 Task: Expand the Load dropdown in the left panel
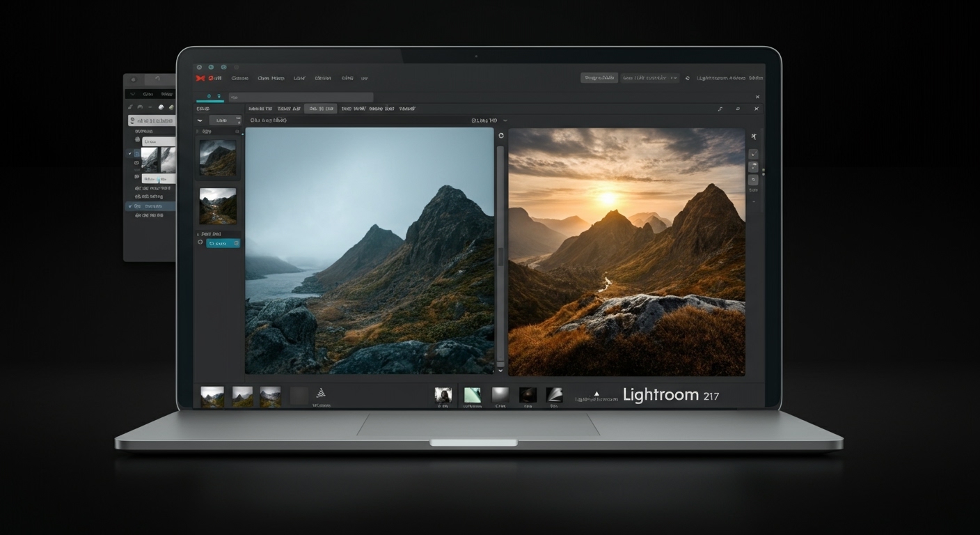(224, 120)
